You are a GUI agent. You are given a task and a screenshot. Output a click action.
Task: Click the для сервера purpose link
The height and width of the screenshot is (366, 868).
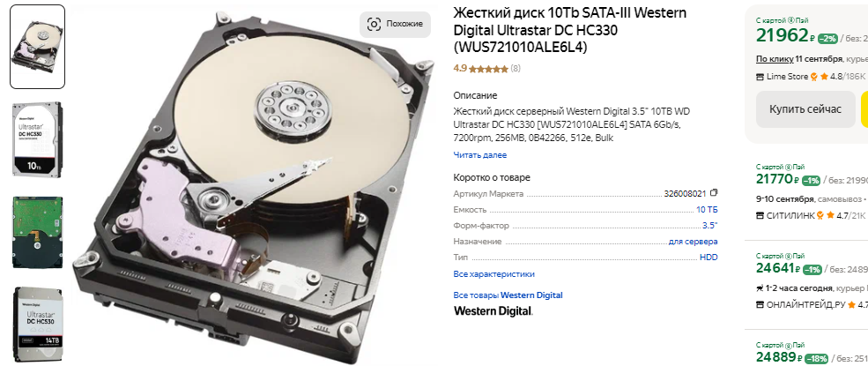click(693, 242)
